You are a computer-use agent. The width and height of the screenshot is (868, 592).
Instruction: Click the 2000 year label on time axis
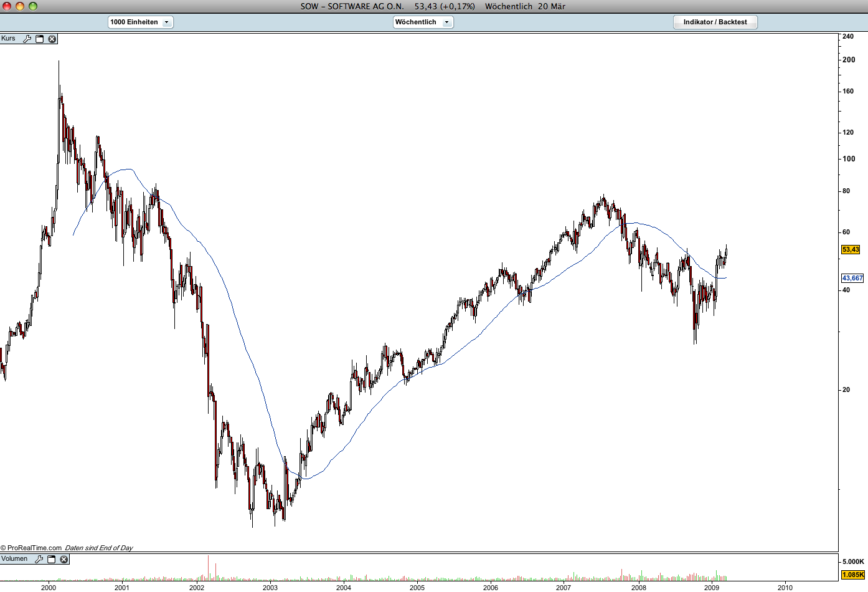pos(49,587)
